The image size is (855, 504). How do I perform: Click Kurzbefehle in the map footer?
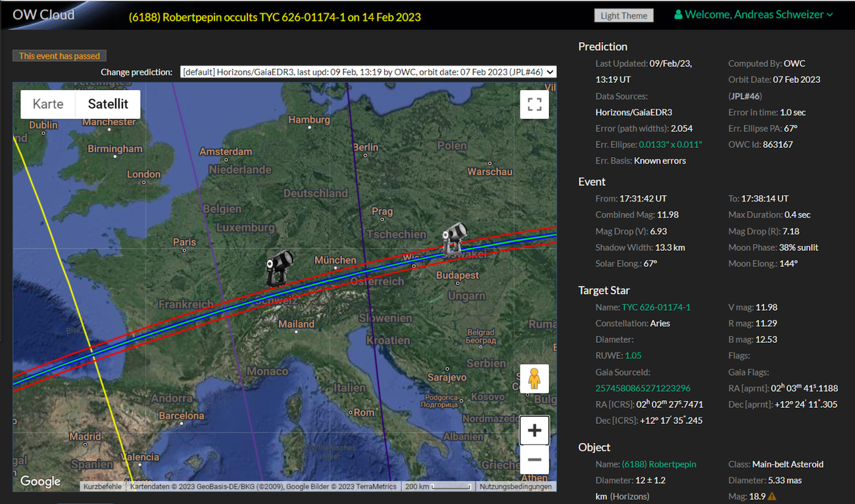102,487
